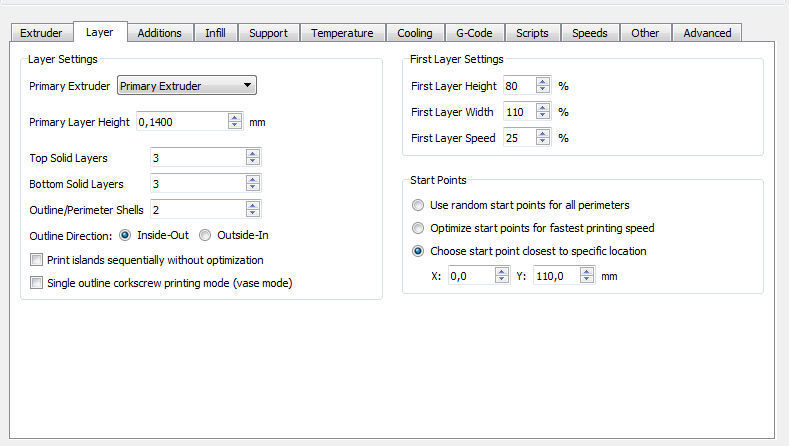Increase Bottom Solid Layers spinner up arrow

[x=253, y=180]
